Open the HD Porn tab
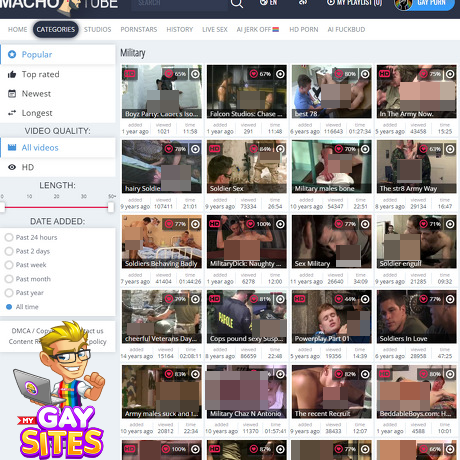This screenshot has width=460, height=460. (304, 29)
